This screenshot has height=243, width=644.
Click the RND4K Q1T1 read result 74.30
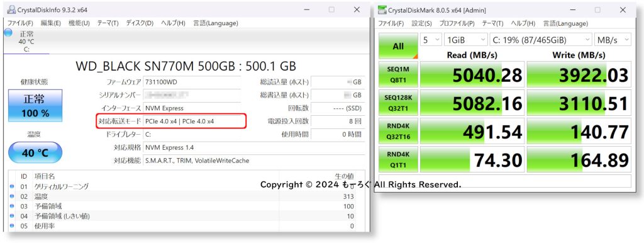tap(472, 159)
